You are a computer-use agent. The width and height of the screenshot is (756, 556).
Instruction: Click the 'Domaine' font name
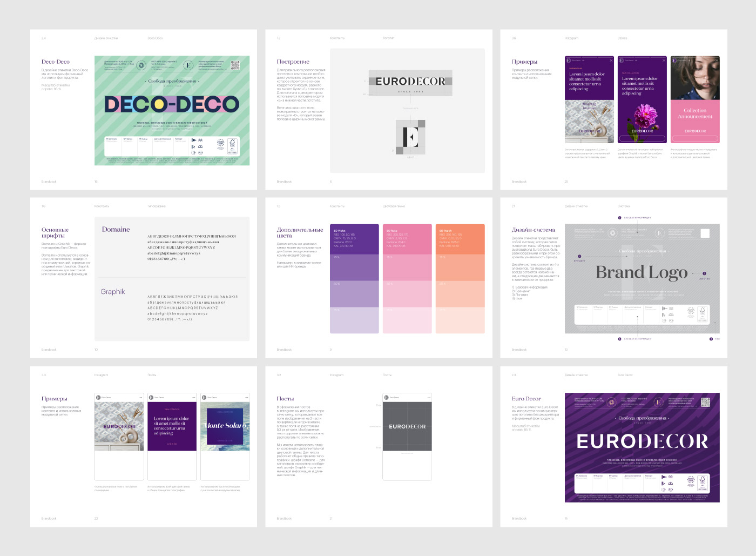[x=116, y=230]
